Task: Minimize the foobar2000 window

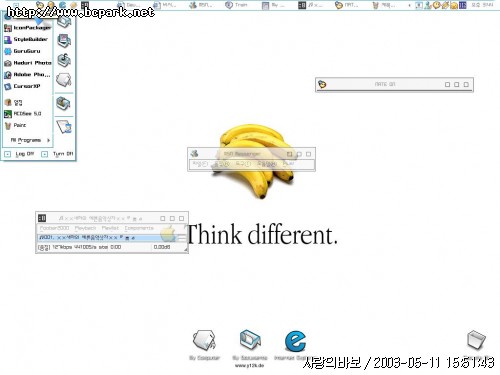Action: point(163,219)
